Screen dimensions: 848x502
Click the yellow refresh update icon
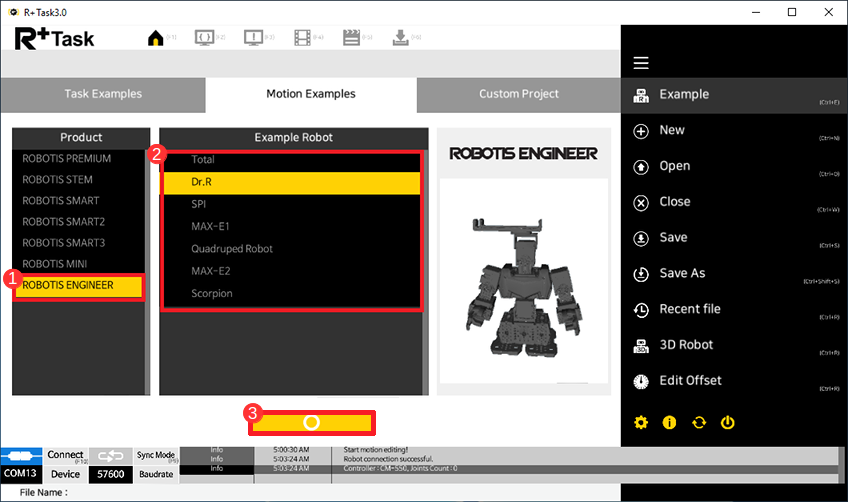[699, 423]
